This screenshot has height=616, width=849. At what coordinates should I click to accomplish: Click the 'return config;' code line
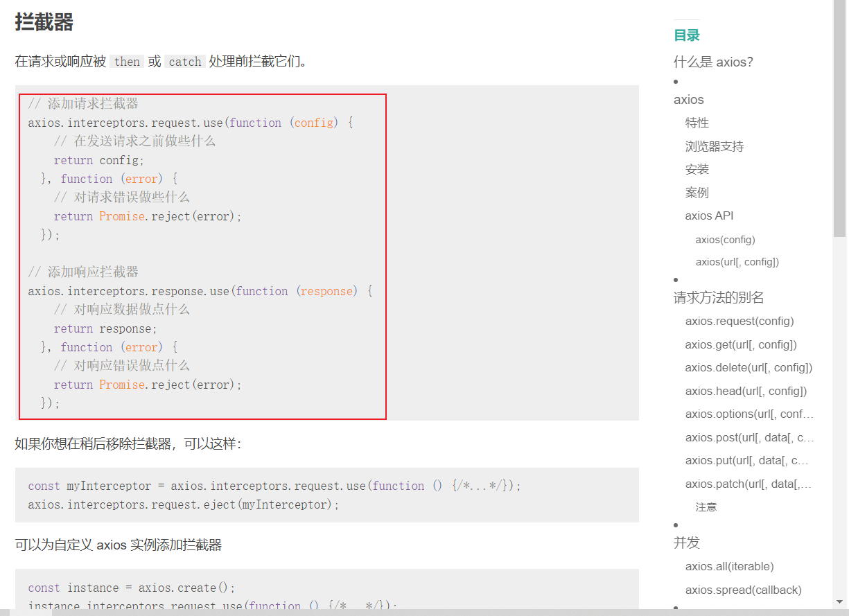click(x=99, y=160)
